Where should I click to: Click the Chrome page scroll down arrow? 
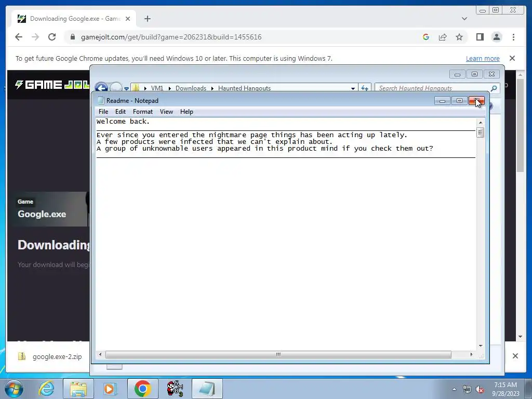tap(520, 337)
